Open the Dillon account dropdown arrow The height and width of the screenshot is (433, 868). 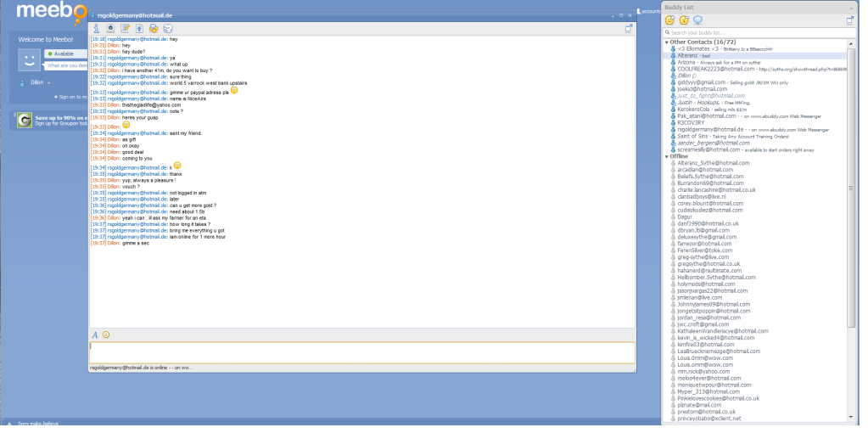tap(49, 83)
